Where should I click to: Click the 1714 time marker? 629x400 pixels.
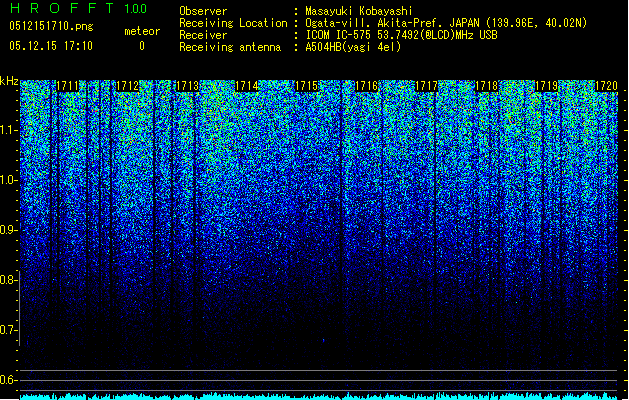pyautogui.click(x=247, y=86)
